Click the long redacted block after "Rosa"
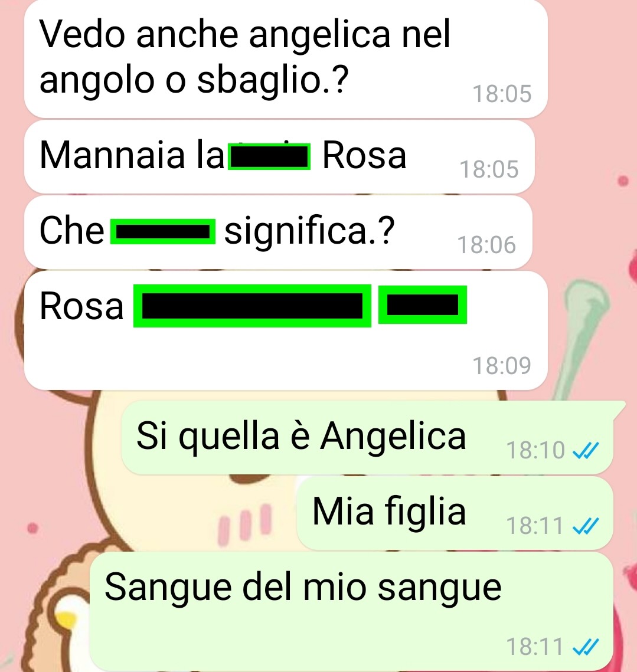 point(252,306)
